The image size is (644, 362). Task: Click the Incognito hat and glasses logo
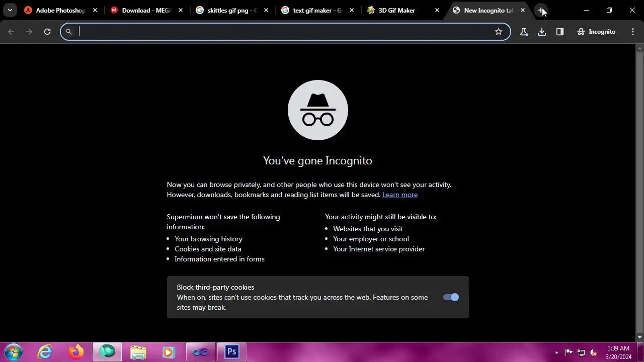318,110
